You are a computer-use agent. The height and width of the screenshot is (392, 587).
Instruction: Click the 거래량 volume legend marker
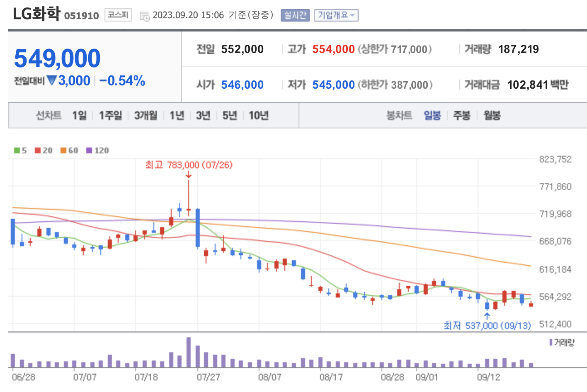coord(551,342)
